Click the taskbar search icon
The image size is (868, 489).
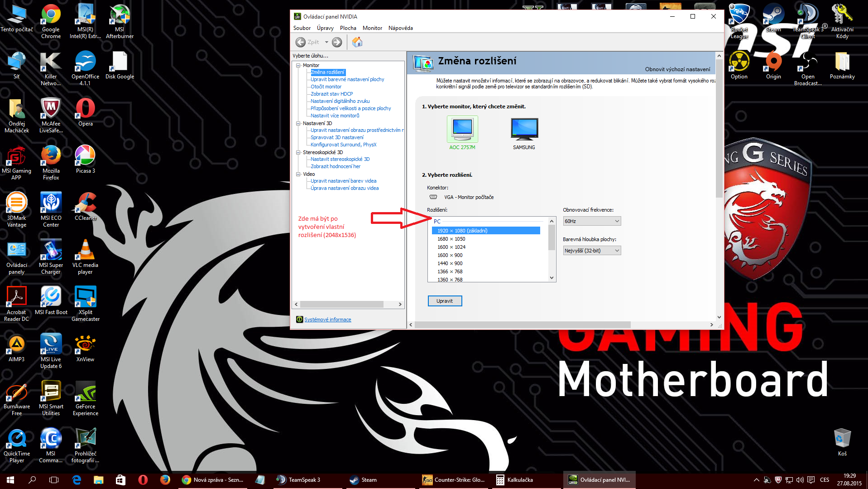click(x=32, y=479)
